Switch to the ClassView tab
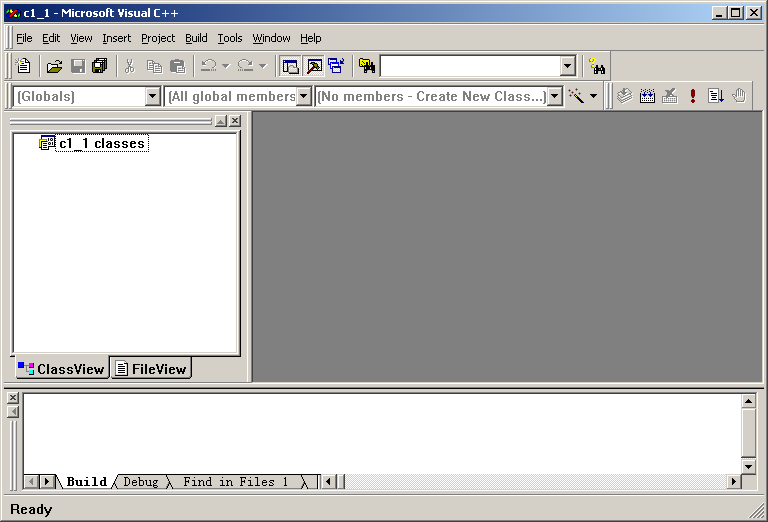 (x=61, y=368)
